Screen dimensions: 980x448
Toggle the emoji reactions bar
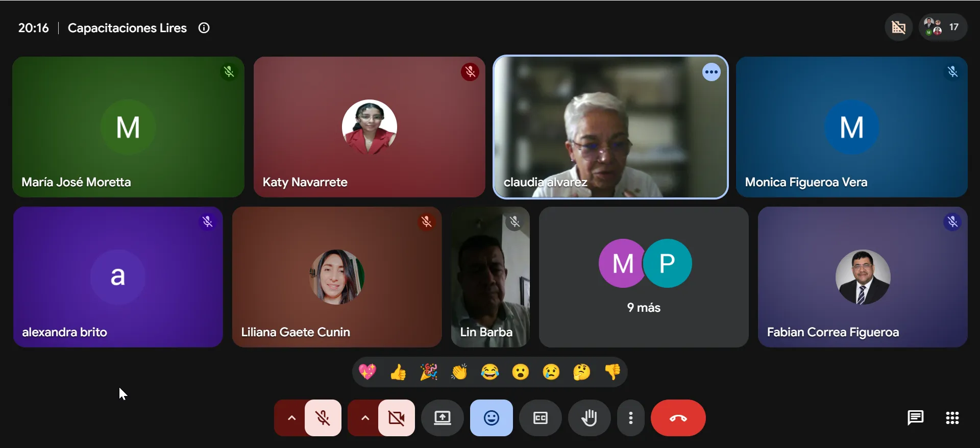[x=492, y=418]
